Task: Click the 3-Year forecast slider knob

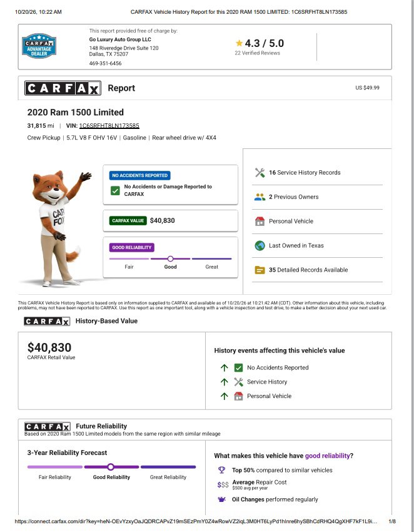Action: click(111, 467)
